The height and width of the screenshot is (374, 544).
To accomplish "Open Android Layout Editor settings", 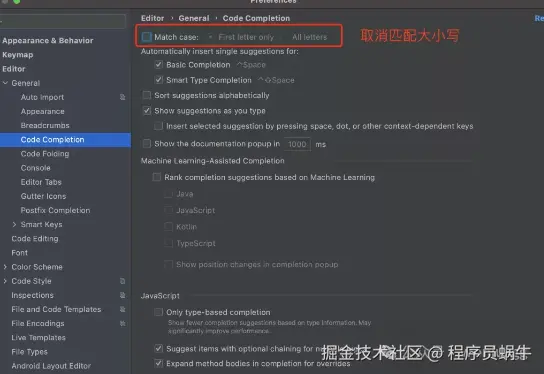I will (51, 366).
